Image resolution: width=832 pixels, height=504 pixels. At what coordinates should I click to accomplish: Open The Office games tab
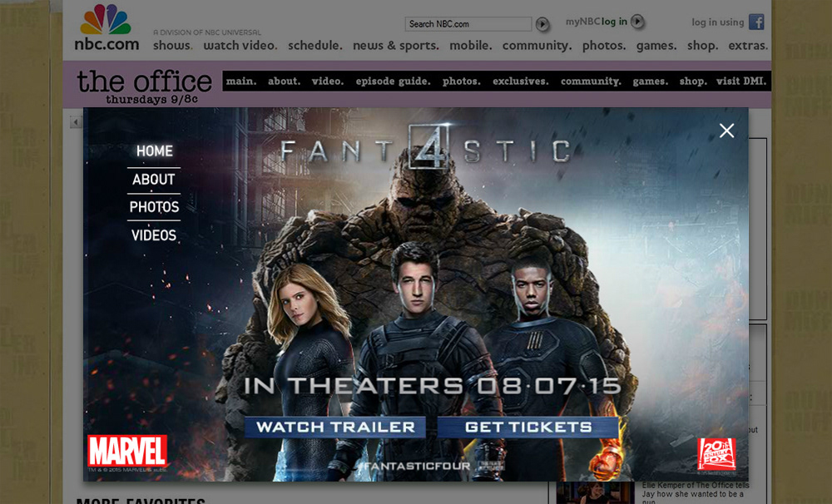(x=651, y=82)
